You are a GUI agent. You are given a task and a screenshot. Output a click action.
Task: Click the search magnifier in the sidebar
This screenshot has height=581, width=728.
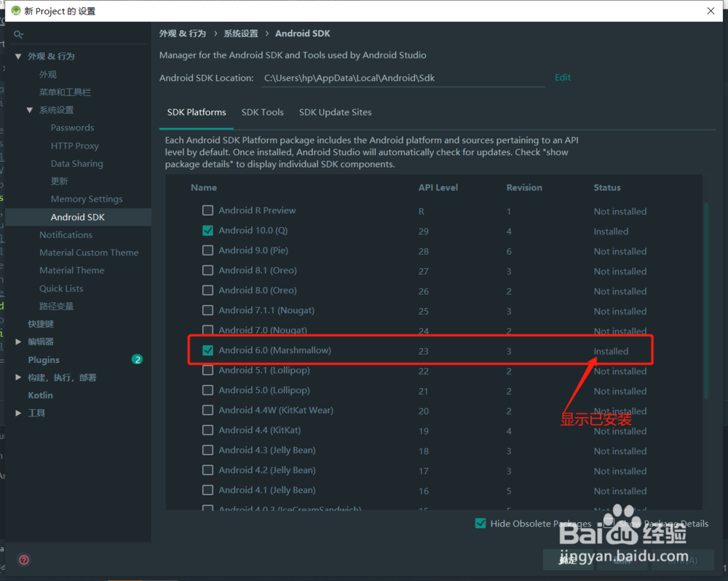click(19, 33)
